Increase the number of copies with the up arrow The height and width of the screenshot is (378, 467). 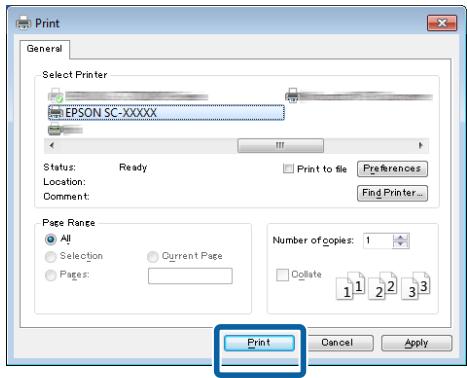point(401,237)
